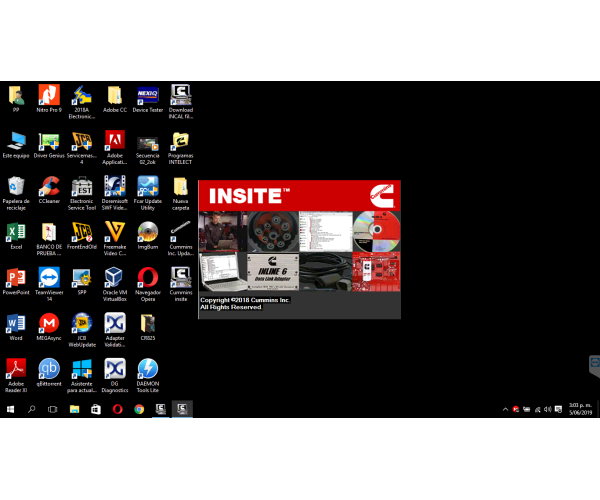Open the Windows Start menu
600x500 pixels.
[10, 409]
